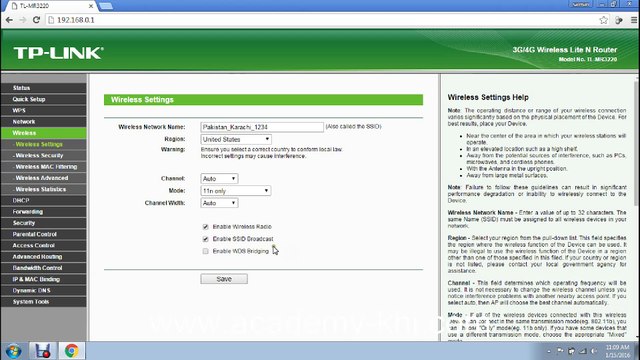
Task: Open Quick Setup in the sidebar
Action: [x=44, y=99]
